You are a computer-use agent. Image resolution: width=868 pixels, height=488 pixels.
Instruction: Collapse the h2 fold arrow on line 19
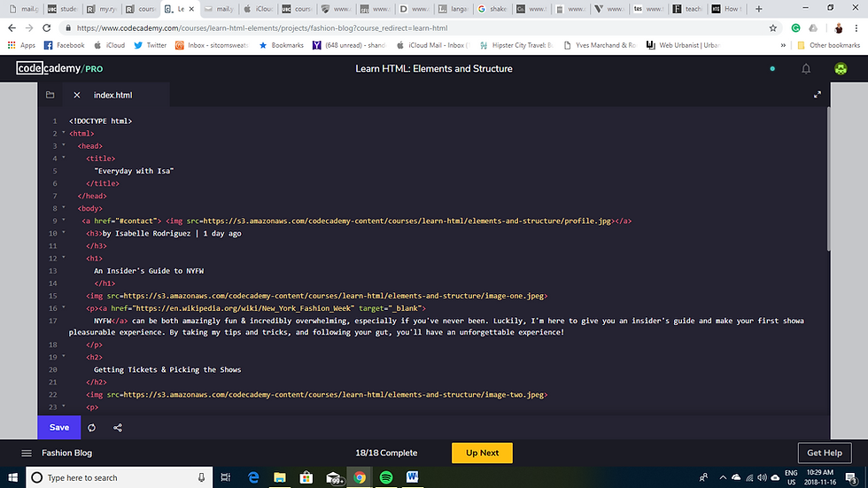(x=64, y=356)
